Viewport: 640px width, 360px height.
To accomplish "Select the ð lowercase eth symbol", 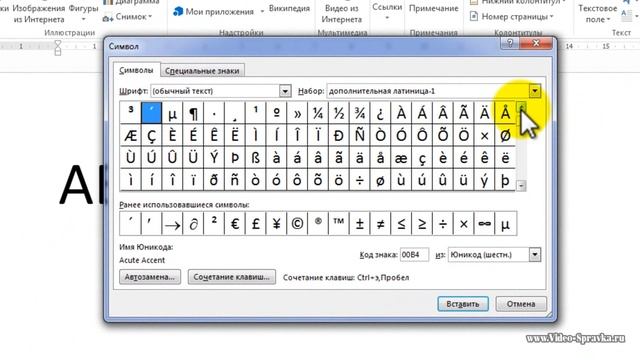I will coord(214,180).
